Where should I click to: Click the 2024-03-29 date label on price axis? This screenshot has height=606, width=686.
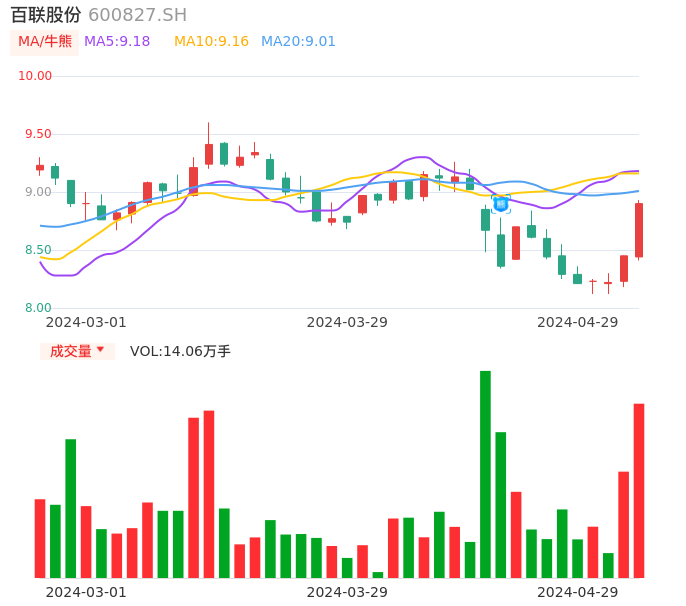[347, 322]
